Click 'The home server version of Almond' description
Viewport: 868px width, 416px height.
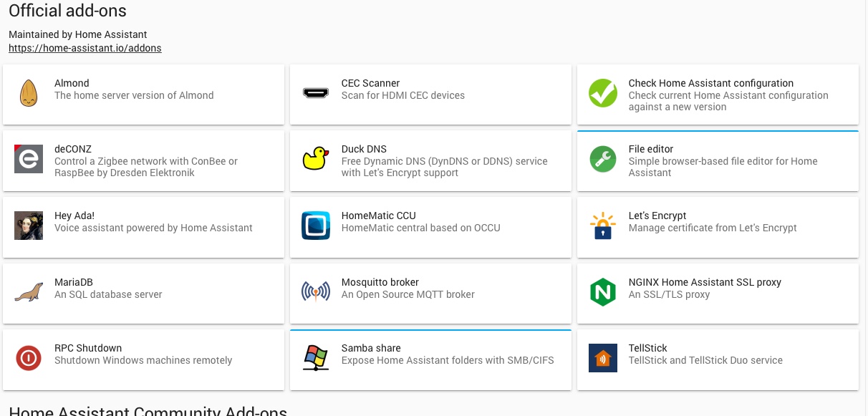134,95
